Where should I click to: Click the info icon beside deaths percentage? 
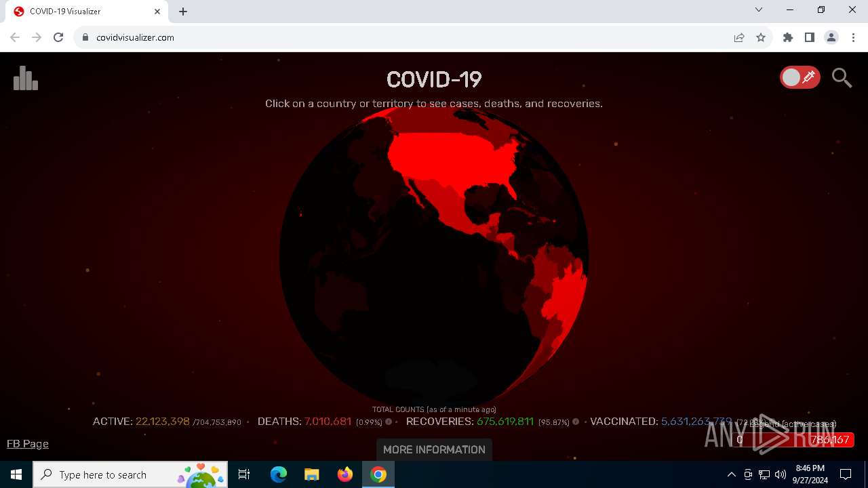point(389,422)
